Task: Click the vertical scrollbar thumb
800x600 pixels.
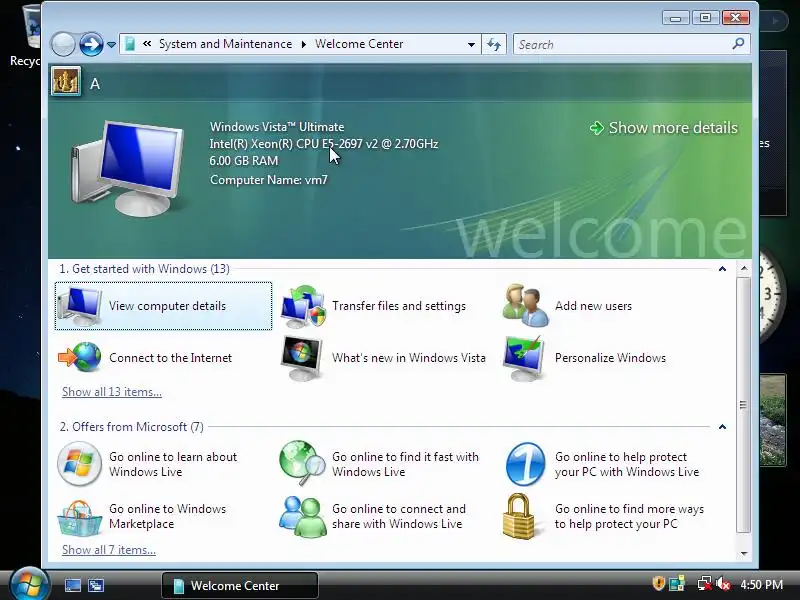Action: point(744,405)
